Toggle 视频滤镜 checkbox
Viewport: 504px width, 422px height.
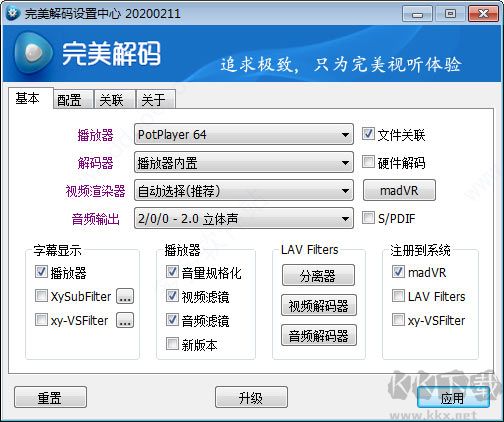pos(172,296)
